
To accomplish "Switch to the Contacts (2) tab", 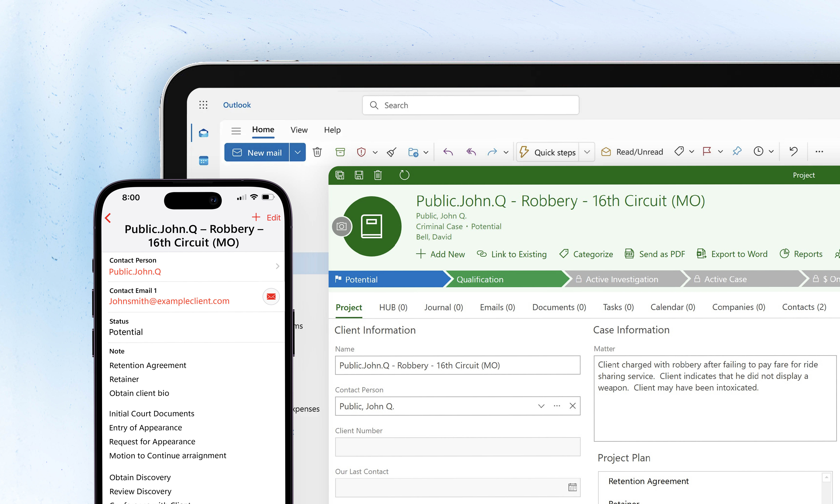I will pos(804,307).
